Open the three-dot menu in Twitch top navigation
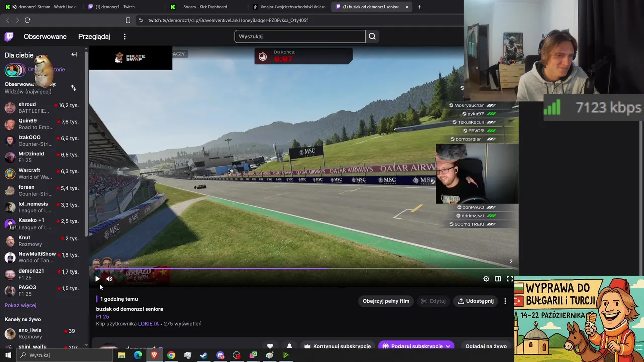Viewport: 644px width, 362px height. pyautogui.click(x=125, y=36)
